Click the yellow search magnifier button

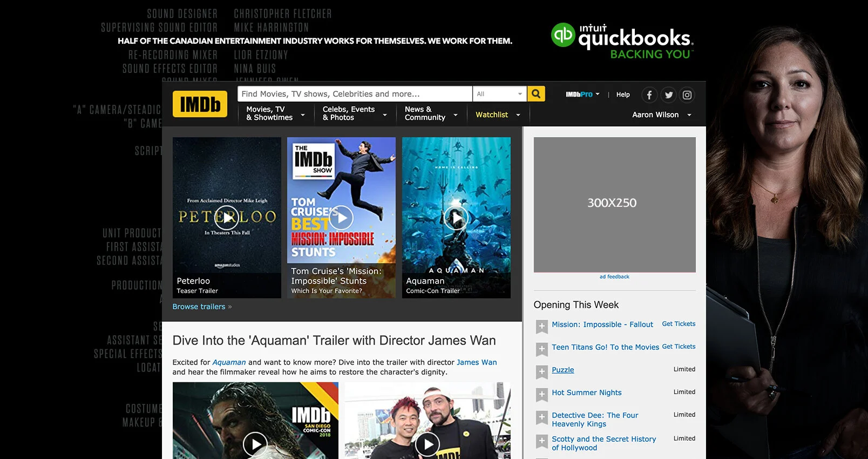click(x=536, y=94)
